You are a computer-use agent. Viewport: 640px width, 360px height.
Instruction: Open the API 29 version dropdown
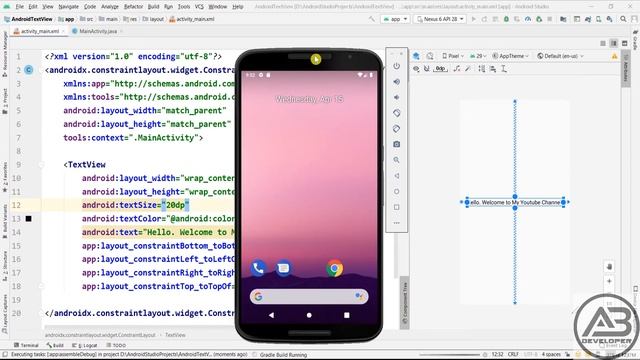tap(478, 56)
